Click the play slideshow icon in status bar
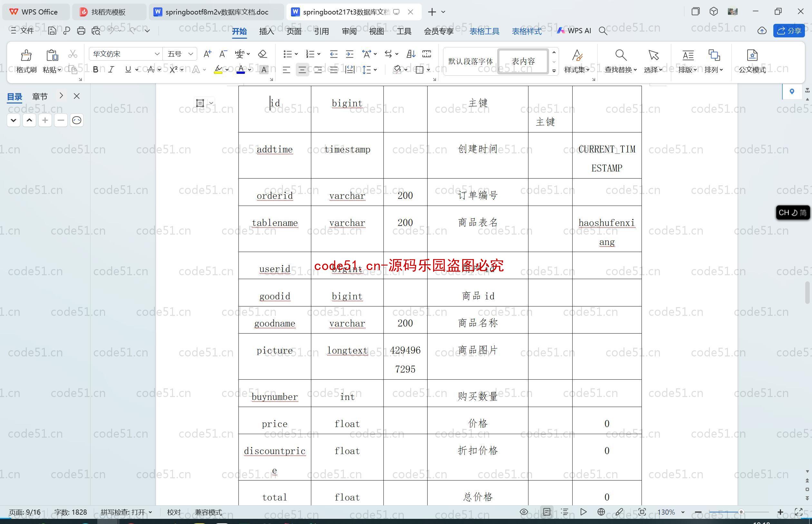The height and width of the screenshot is (524, 812). [583, 512]
